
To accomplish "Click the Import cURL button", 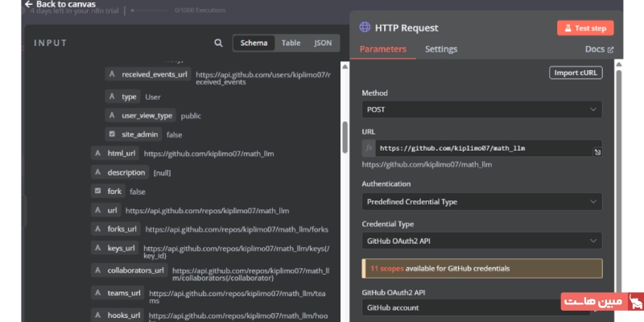I will point(576,72).
